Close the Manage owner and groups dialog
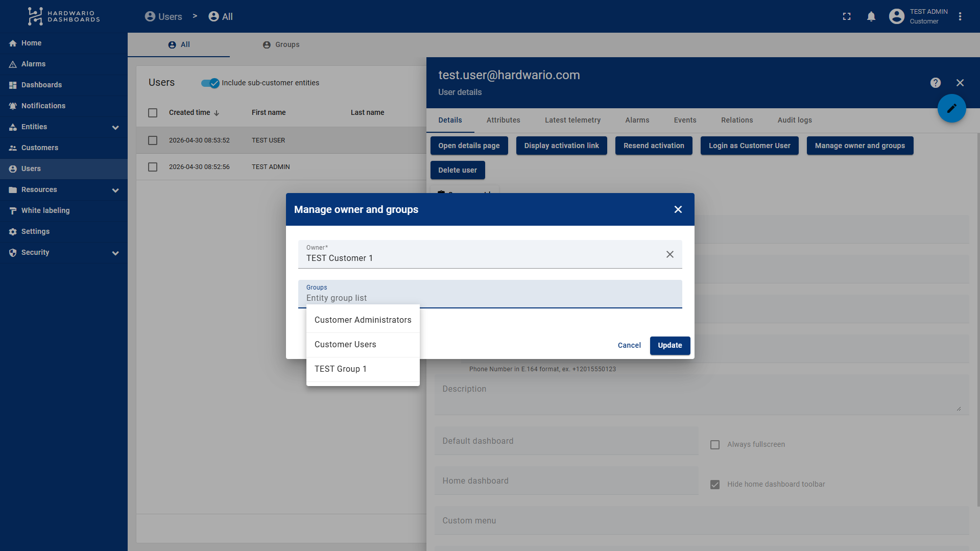This screenshot has height=551, width=980. pyautogui.click(x=678, y=209)
